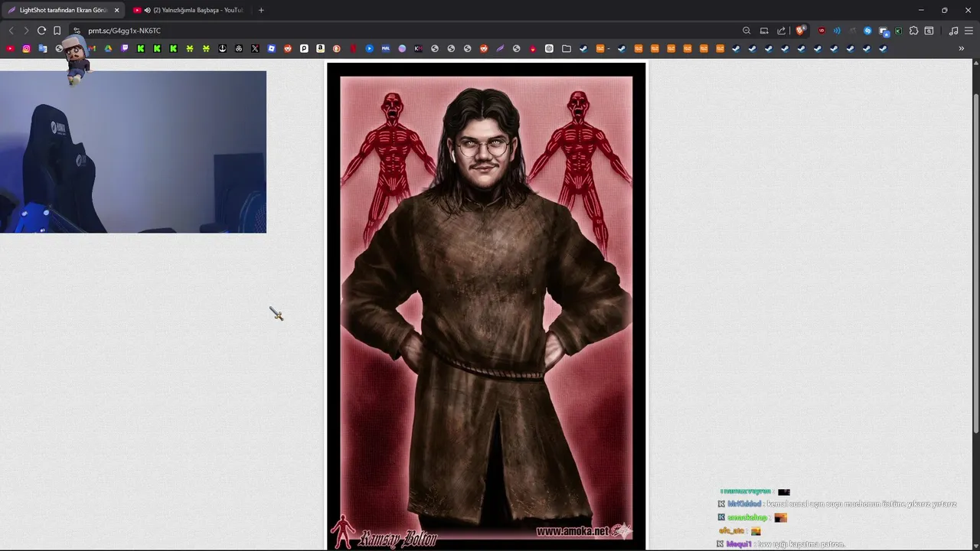Share this page via share icon
Screen dimensions: 980x551
tap(781, 31)
